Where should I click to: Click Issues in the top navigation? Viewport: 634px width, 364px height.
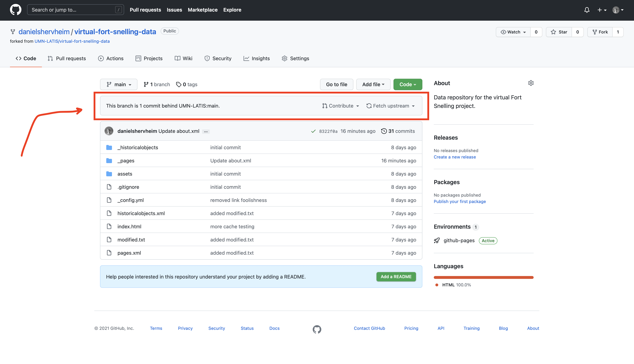174,10
